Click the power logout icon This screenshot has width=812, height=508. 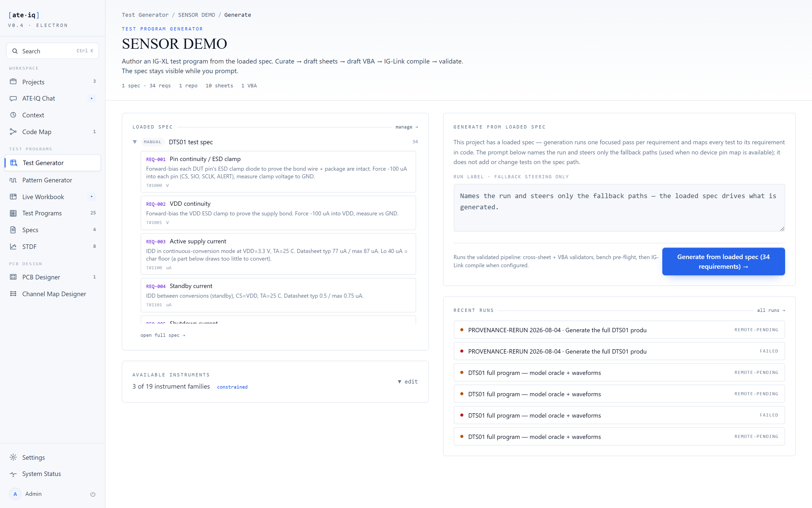tap(93, 494)
